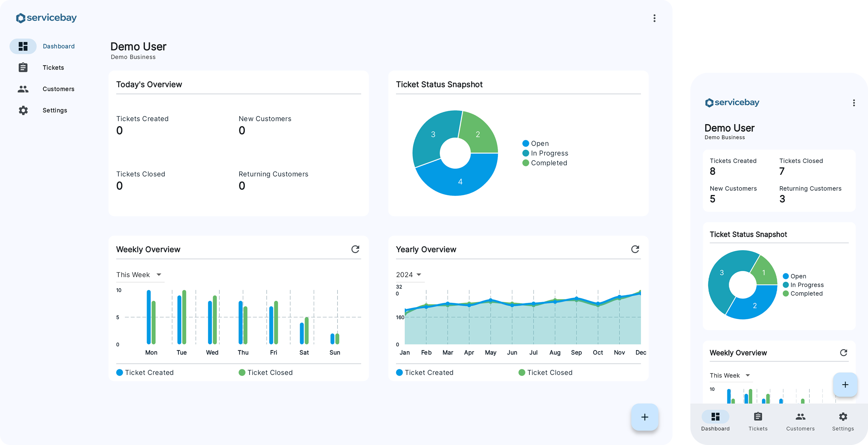Click the Oct axis label on Yearly chart
This screenshot has height=445, width=868.
pyautogui.click(x=598, y=352)
